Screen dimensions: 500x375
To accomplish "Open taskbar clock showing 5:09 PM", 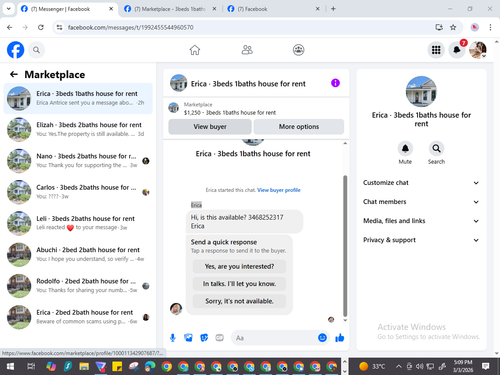I will click(463, 366).
